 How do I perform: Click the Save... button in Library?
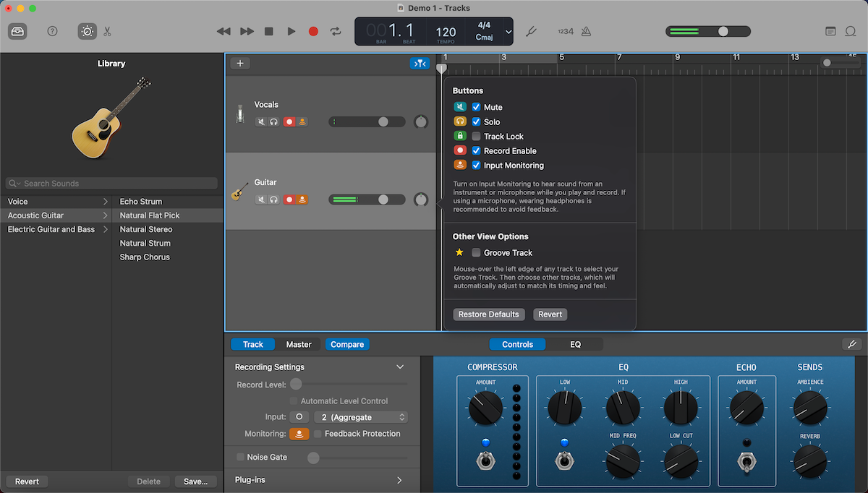[195, 481]
